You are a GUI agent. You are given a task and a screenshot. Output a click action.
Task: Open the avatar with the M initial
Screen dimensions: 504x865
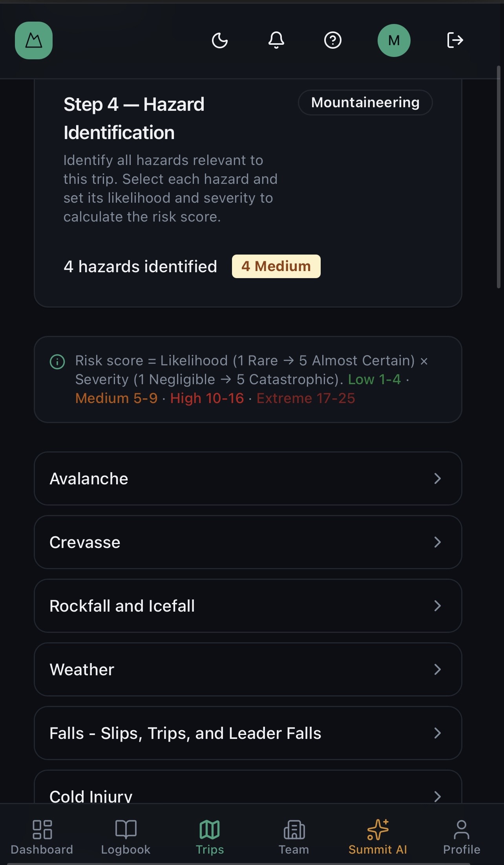tap(394, 40)
